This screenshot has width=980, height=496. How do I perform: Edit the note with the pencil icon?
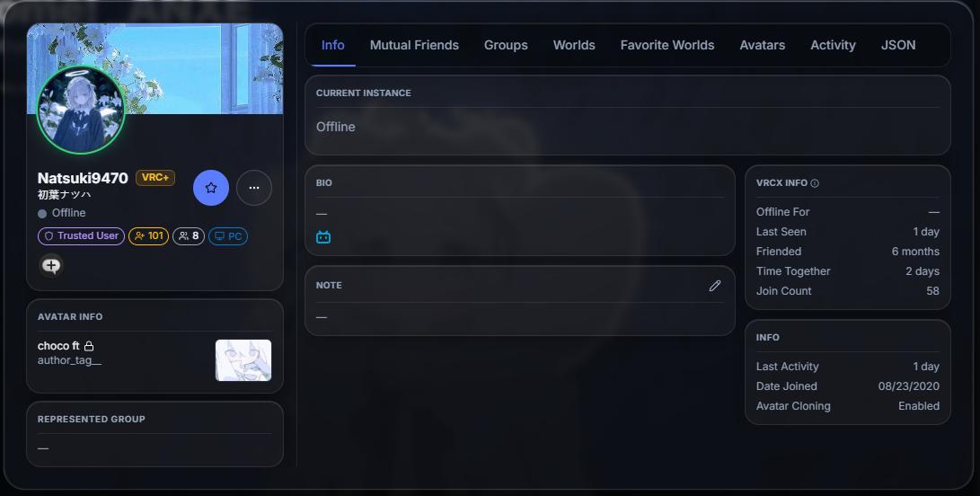coord(715,286)
